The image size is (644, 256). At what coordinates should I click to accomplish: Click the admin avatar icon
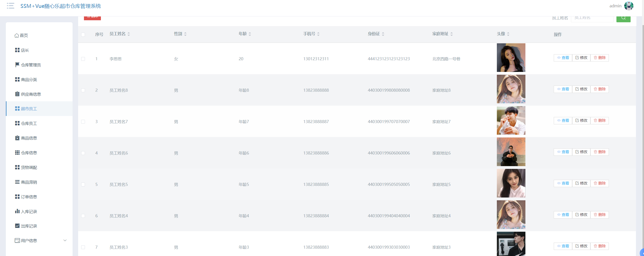pyautogui.click(x=629, y=6)
